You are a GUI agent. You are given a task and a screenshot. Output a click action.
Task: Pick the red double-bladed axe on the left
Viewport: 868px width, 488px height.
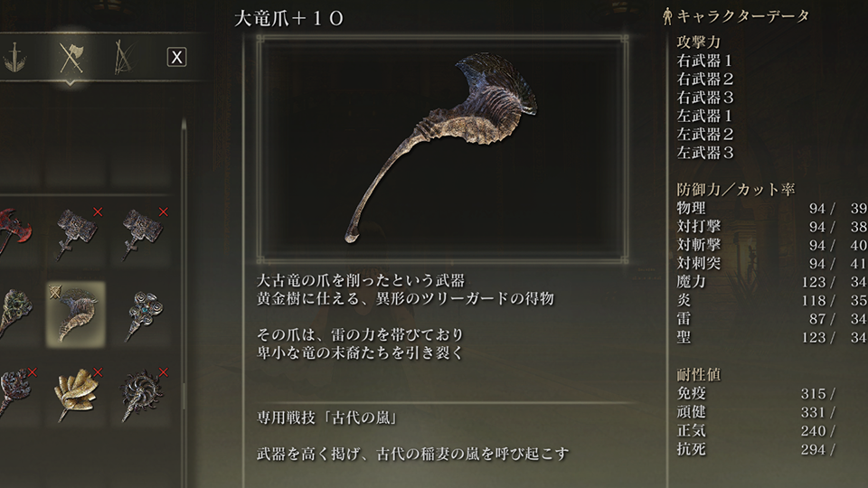(14, 230)
